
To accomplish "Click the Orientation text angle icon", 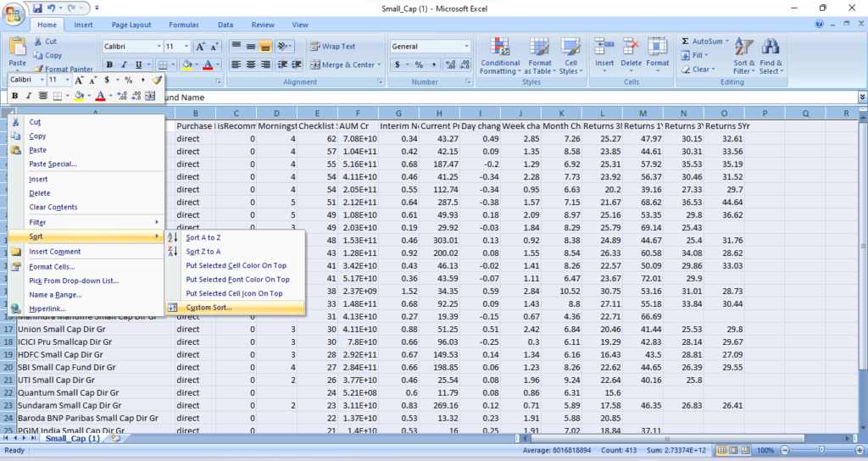I will [x=281, y=47].
